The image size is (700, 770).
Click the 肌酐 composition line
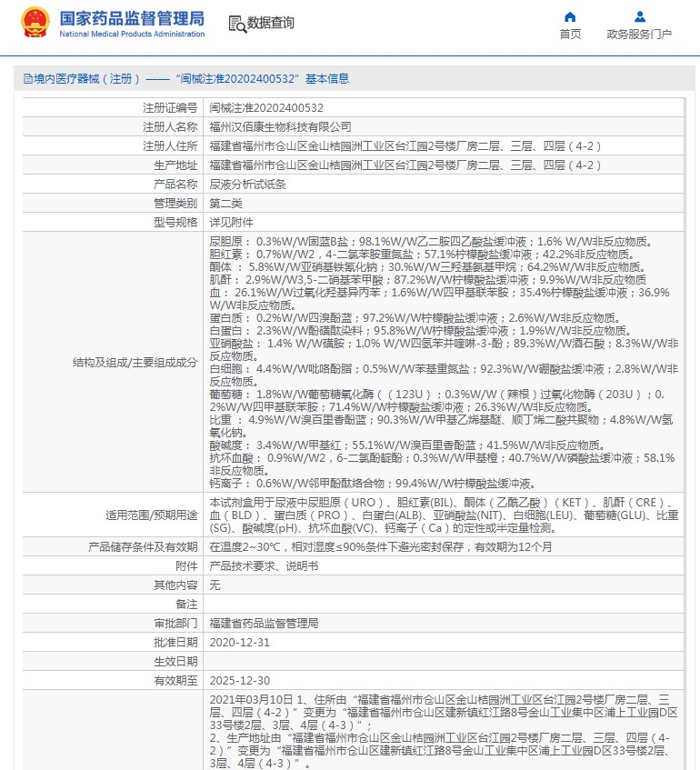coord(428,280)
